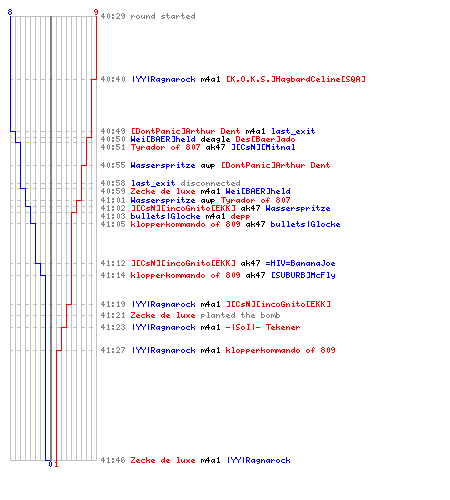The image size is (450, 500).
Task: Click victim Tyrador of 807 at 41:01
Action: tap(256, 200)
